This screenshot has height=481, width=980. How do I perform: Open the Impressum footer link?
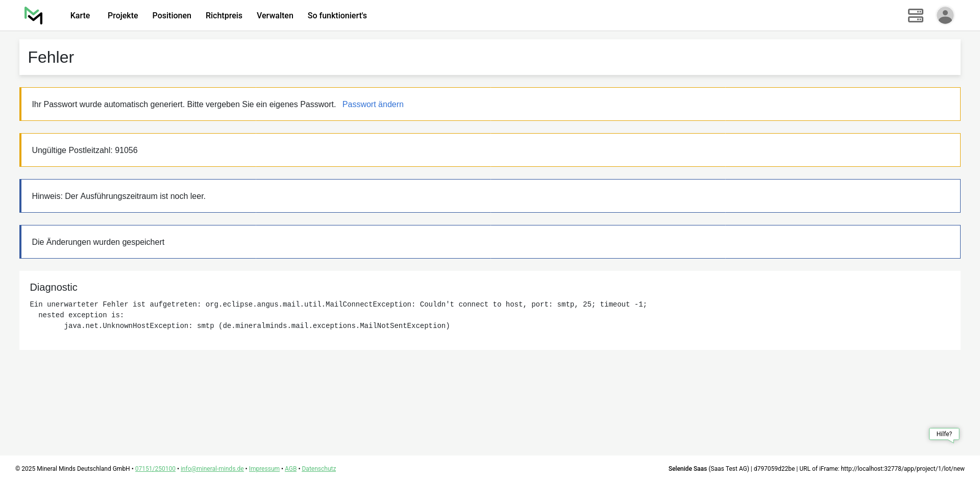[x=264, y=469]
